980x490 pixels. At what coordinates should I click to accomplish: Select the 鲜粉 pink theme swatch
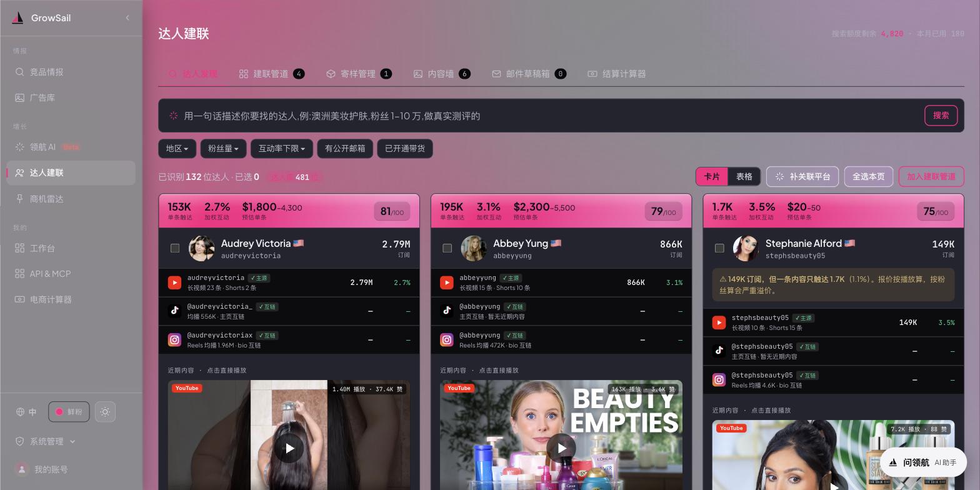[69, 412]
